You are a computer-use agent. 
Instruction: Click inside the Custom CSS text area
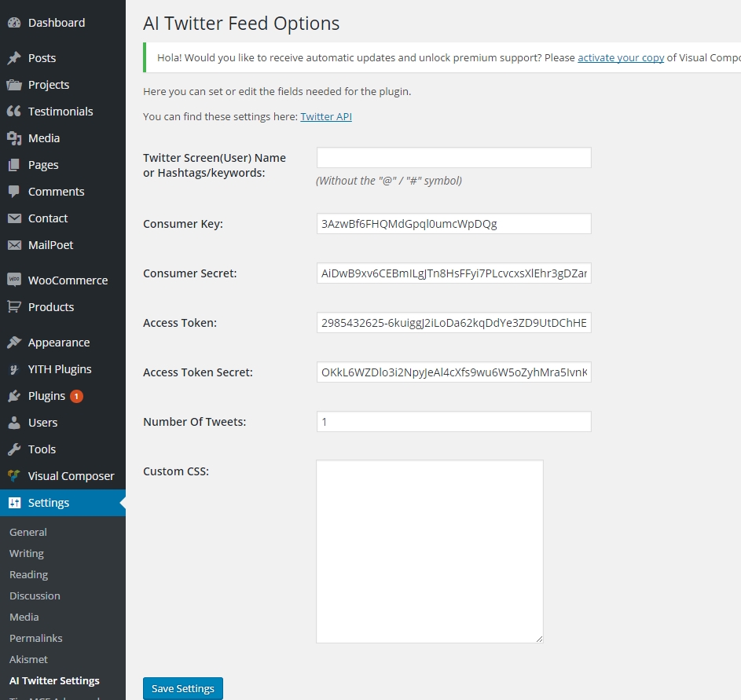click(429, 550)
